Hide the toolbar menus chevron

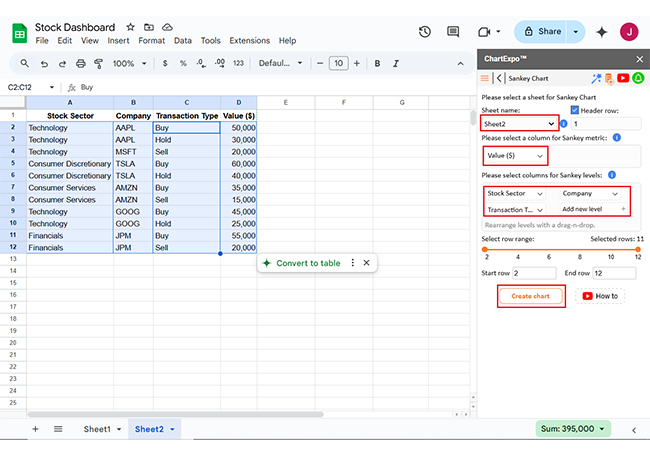pyautogui.click(x=461, y=63)
